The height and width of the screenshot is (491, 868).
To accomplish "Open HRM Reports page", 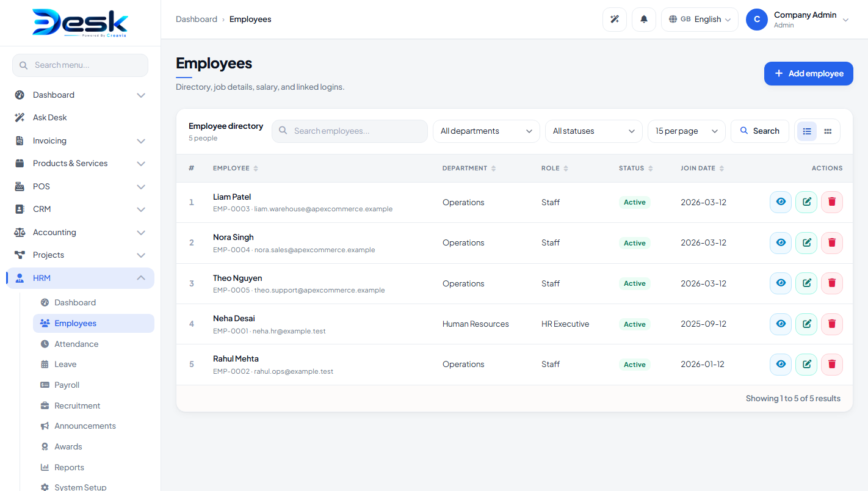I will click(93, 467).
